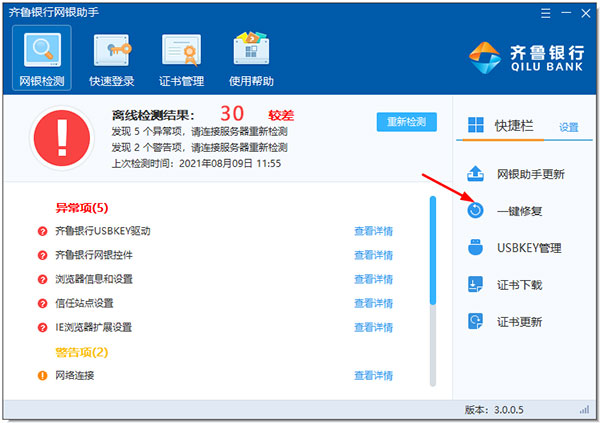The height and width of the screenshot is (423, 600).
Task: Click the version 3.0.0.5 status text
Action: pos(494,410)
